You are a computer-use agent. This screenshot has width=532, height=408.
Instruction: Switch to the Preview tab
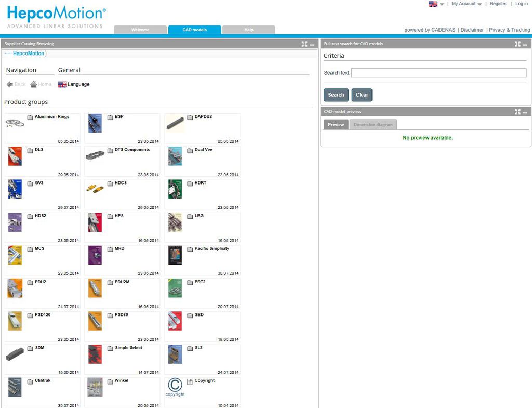coord(336,125)
